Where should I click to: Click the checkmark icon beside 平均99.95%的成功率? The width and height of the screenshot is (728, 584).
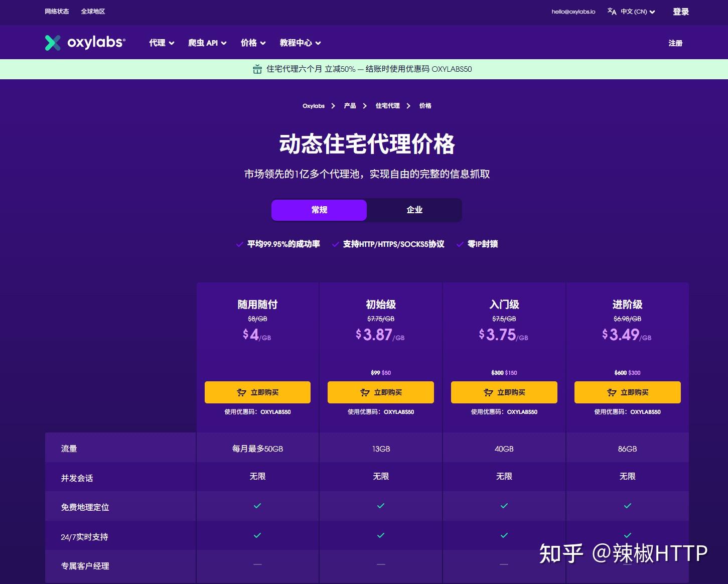click(x=240, y=244)
